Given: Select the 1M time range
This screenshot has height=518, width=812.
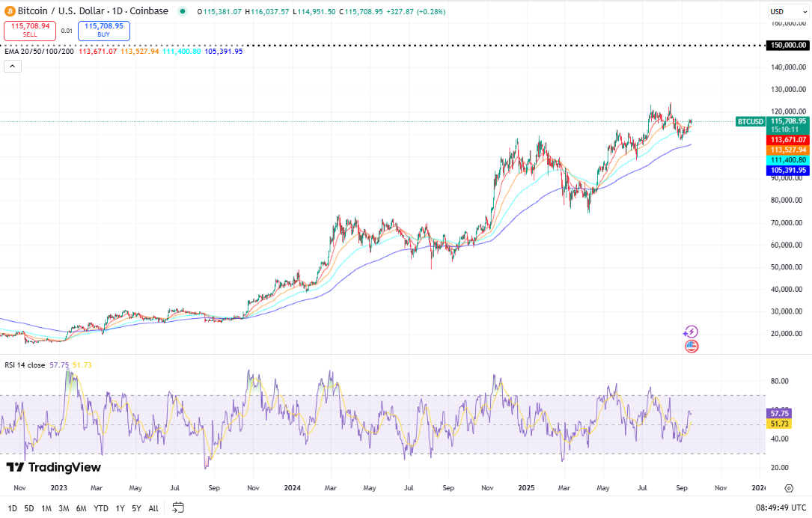Looking at the screenshot, I should coord(46,508).
